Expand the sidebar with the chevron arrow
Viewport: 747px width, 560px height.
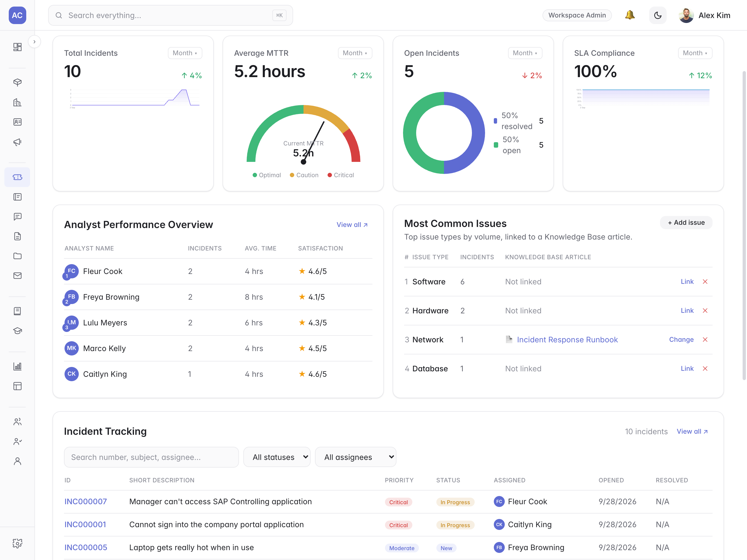tap(34, 42)
